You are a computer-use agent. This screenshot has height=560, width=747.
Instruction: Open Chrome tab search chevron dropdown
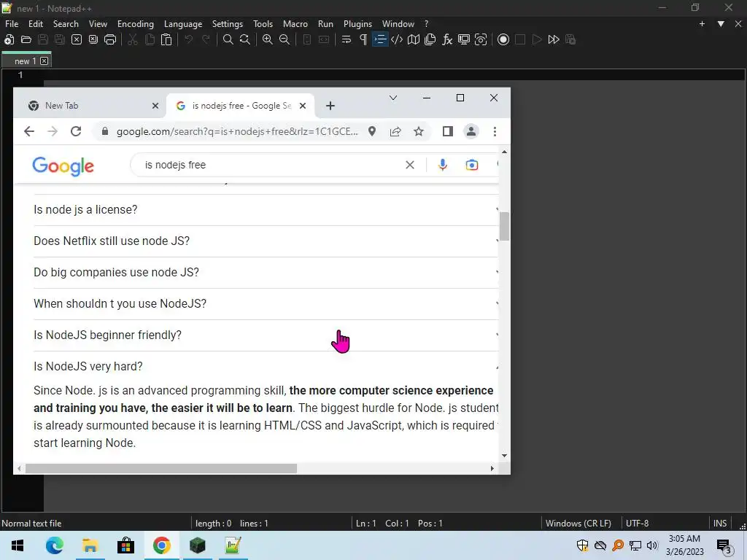393,98
